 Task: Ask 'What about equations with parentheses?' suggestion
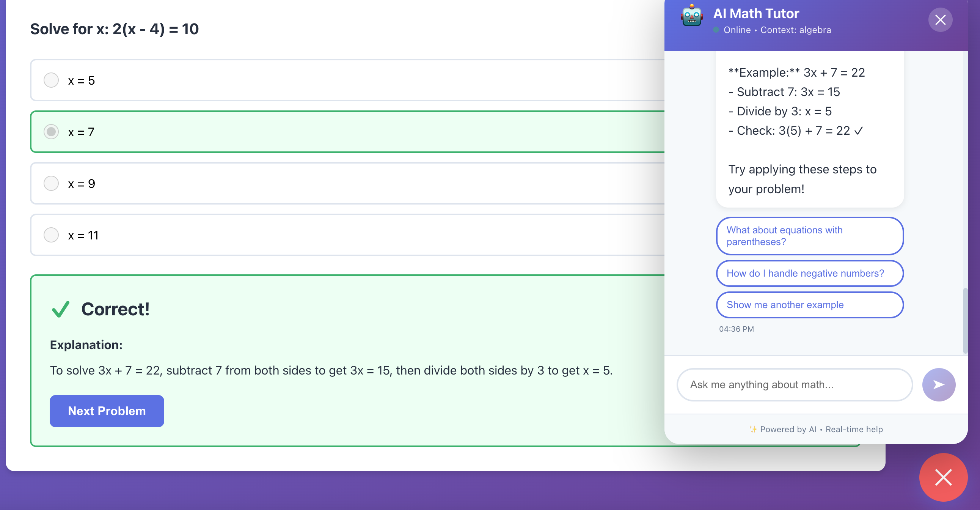point(809,236)
